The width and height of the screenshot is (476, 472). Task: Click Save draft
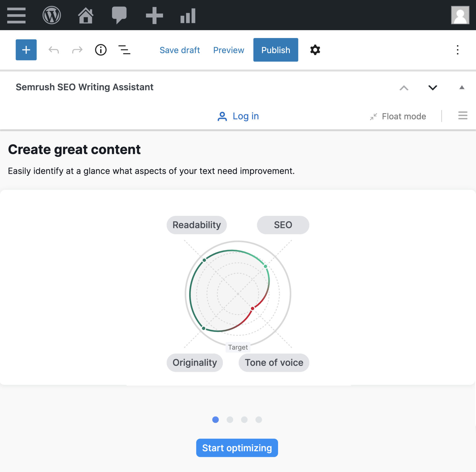coord(180,50)
